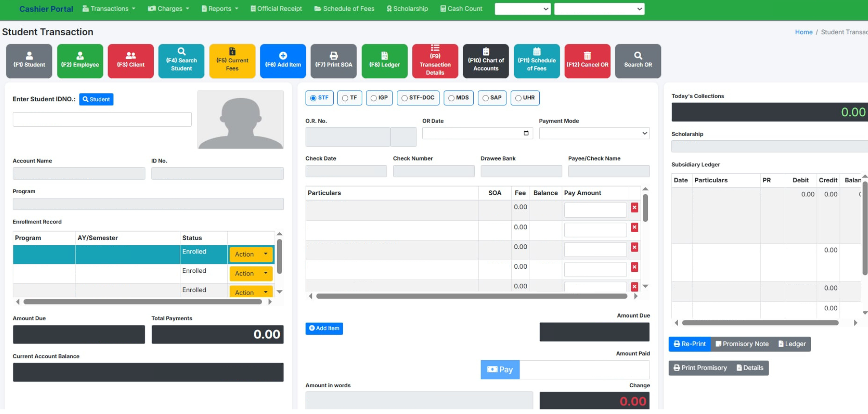Remove first particulars row with red X

click(634, 208)
